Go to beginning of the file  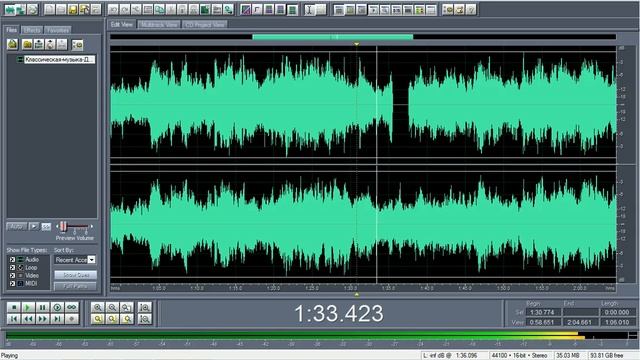13,319
